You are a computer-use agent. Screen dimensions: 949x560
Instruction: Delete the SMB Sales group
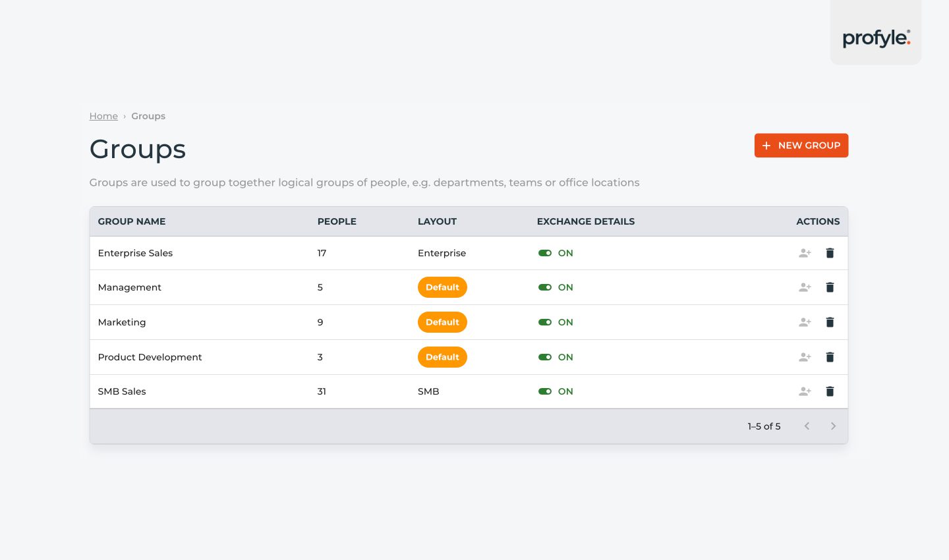(x=830, y=391)
